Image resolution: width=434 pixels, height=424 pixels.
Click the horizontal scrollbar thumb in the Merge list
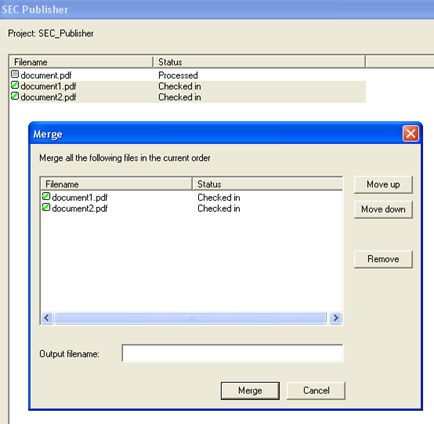coord(190,318)
